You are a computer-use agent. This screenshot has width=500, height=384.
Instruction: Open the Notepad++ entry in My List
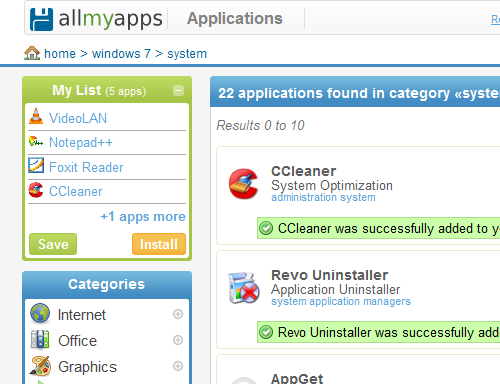81,142
